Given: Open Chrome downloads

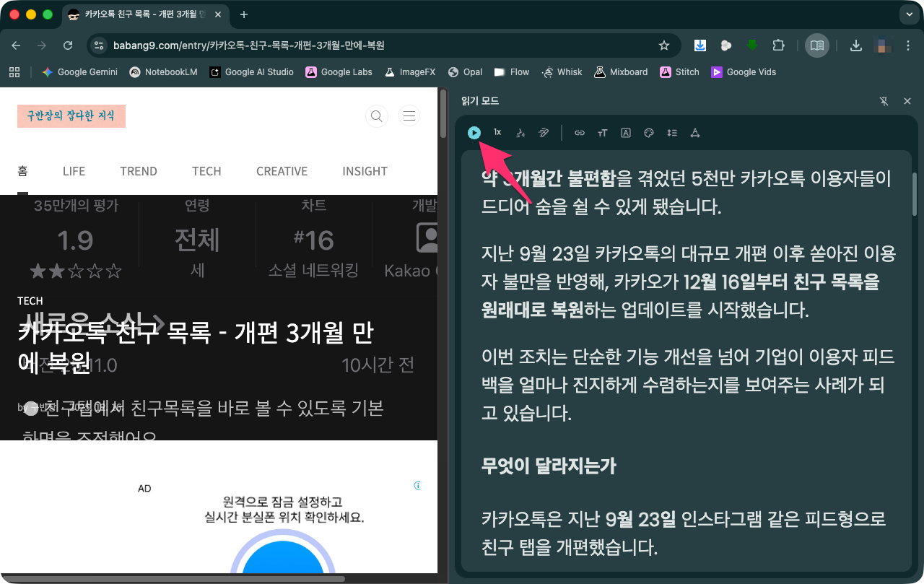Looking at the screenshot, I should coord(856,45).
